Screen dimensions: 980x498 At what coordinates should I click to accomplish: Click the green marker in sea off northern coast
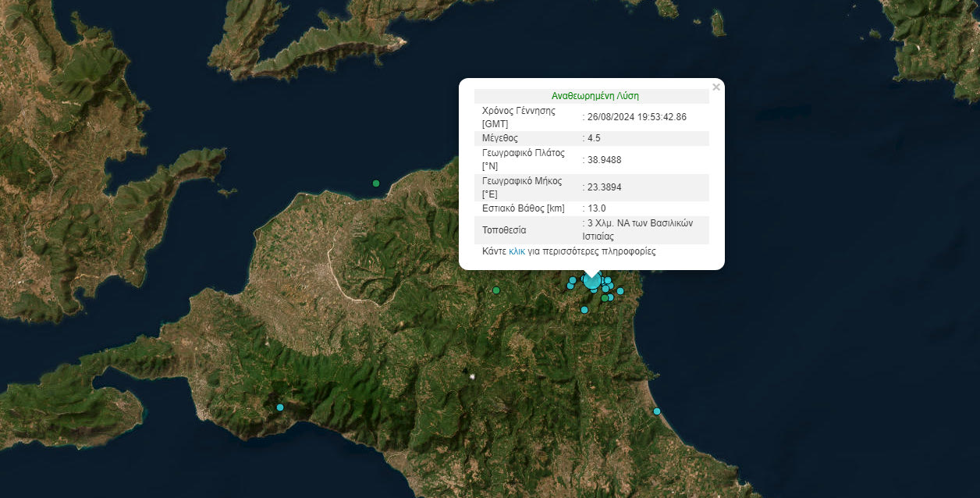pos(376,183)
